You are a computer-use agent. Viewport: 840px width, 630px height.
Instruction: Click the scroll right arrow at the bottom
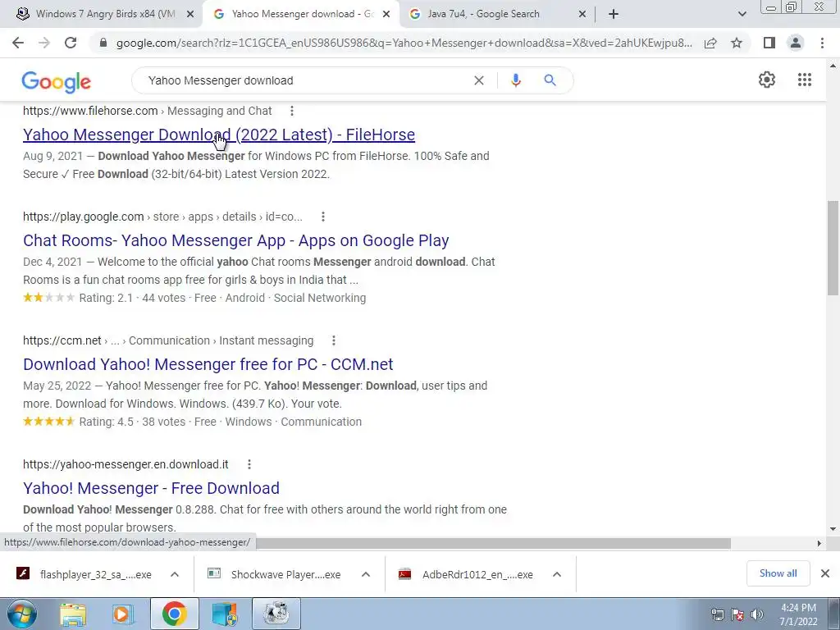tap(819, 543)
